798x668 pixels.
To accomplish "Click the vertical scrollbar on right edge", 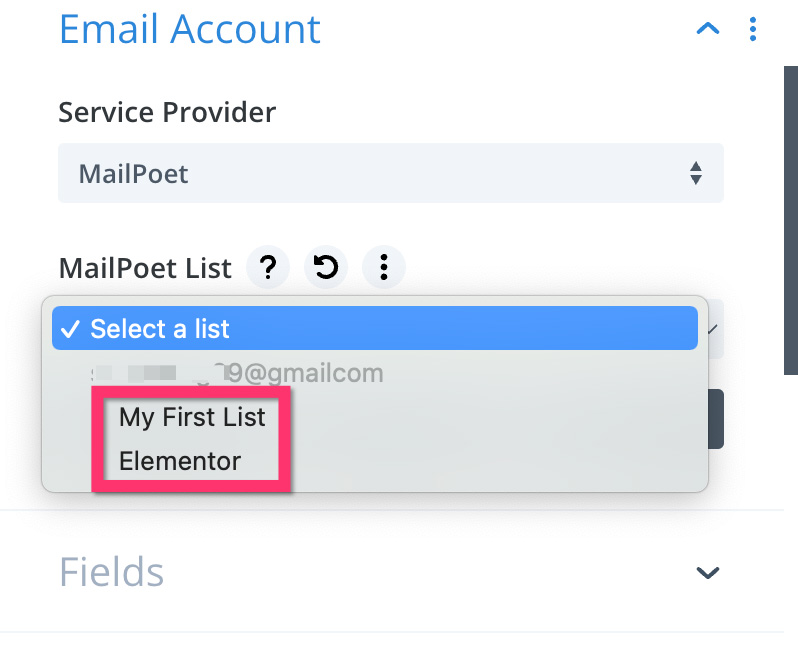I will [791, 220].
